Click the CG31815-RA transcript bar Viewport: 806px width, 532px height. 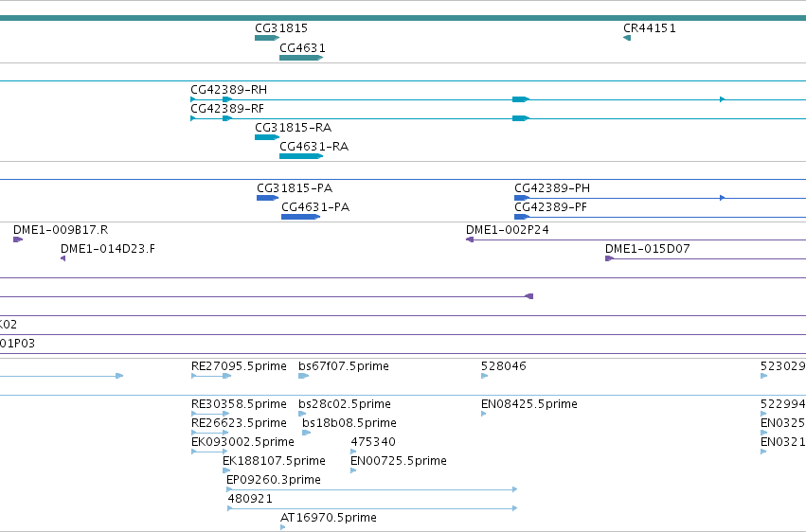tap(267, 137)
